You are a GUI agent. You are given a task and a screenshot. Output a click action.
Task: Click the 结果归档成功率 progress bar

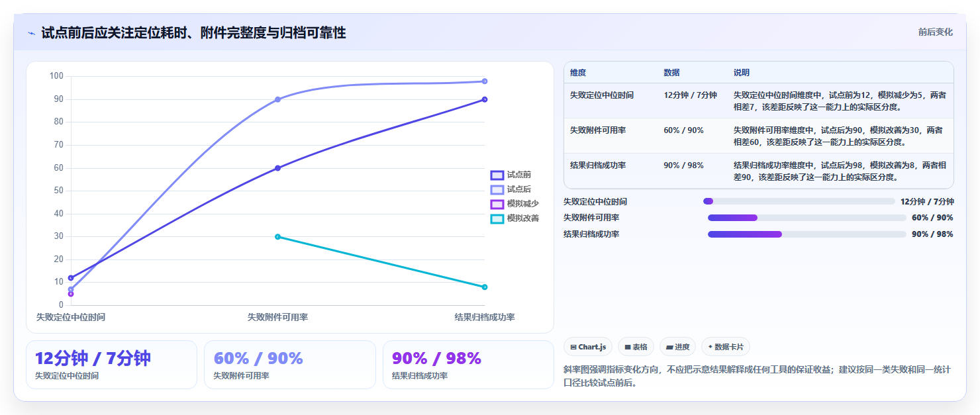click(x=807, y=234)
